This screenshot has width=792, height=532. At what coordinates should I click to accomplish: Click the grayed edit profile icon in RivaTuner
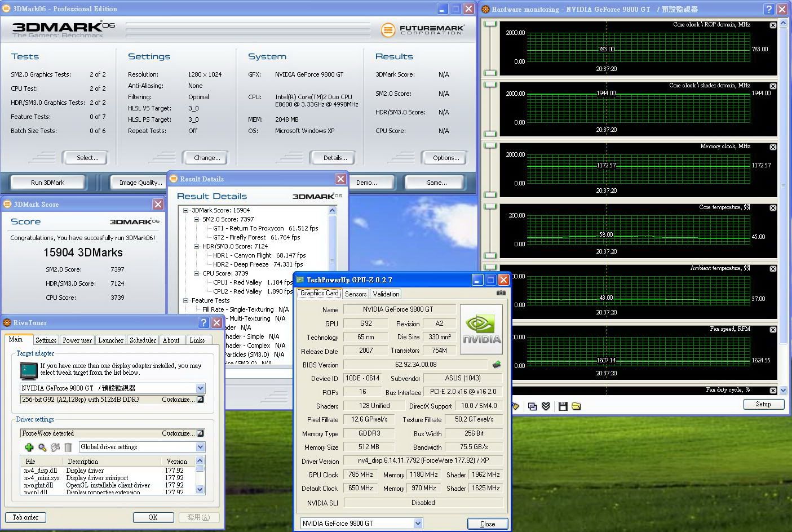click(x=55, y=447)
